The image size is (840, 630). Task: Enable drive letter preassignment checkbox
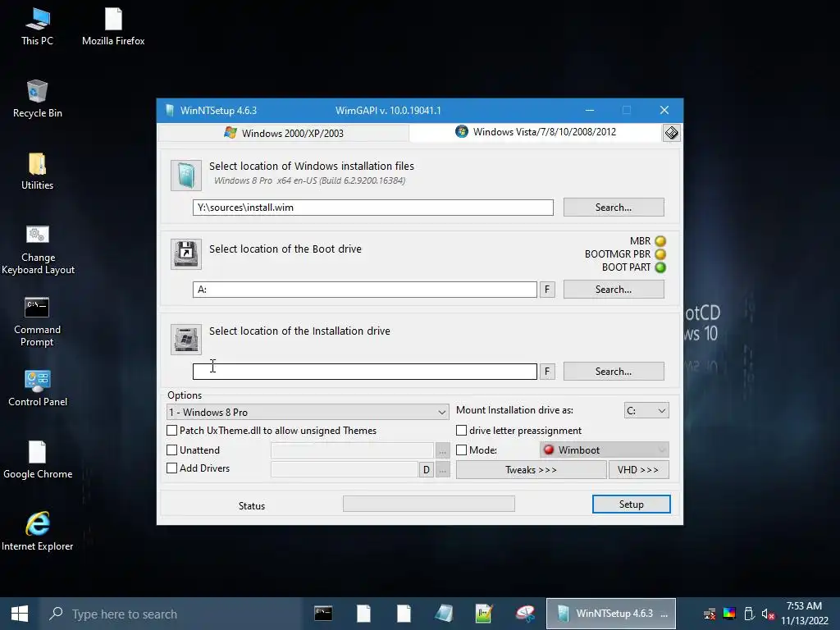click(461, 430)
